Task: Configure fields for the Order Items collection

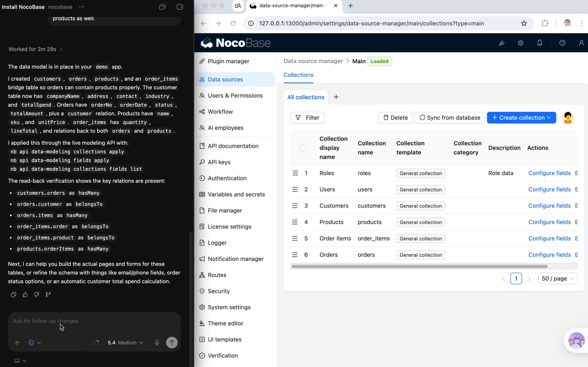Action: pos(549,238)
